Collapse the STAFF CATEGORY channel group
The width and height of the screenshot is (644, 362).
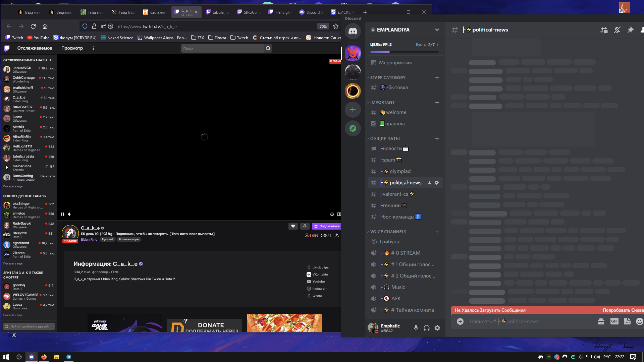[x=387, y=77]
